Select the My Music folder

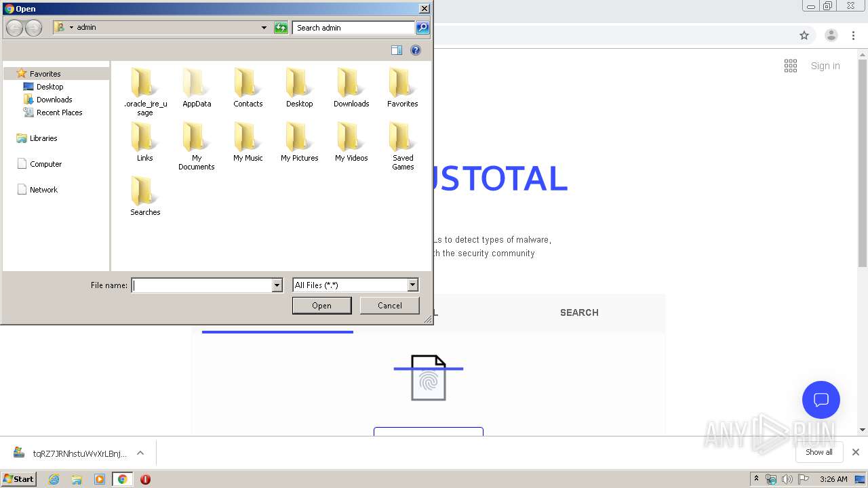(248, 142)
